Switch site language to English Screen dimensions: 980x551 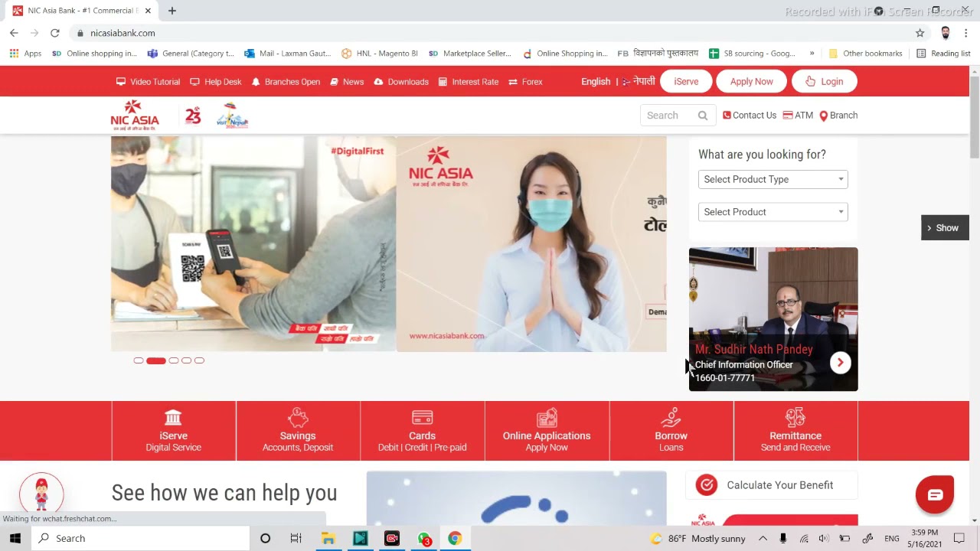click(x=596, y=82)
